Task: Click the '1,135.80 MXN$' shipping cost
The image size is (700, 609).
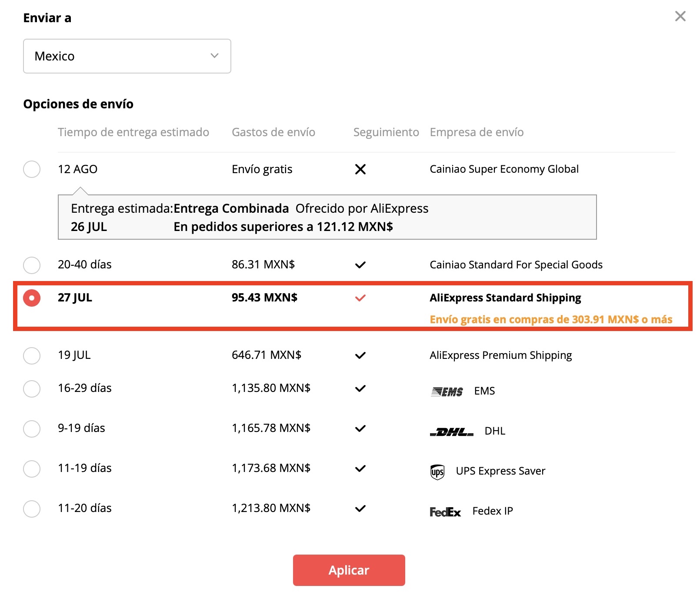Action: point(271,388)
